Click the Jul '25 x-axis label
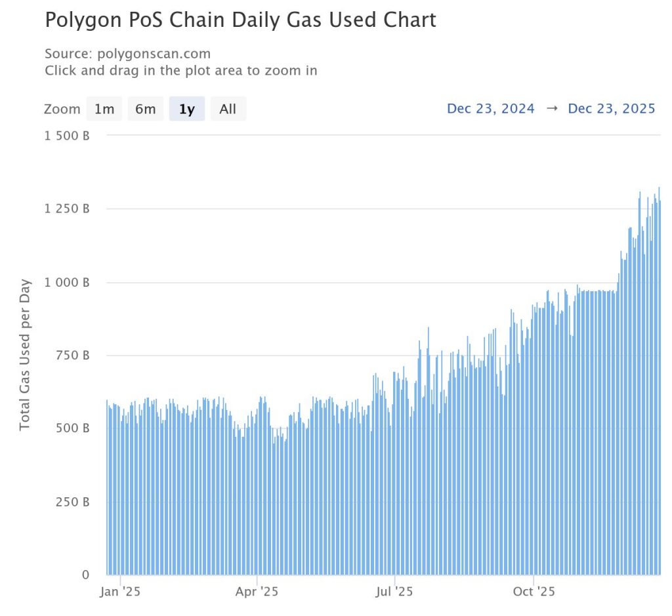This screenshot has width=672, height=616. [395, 592]
